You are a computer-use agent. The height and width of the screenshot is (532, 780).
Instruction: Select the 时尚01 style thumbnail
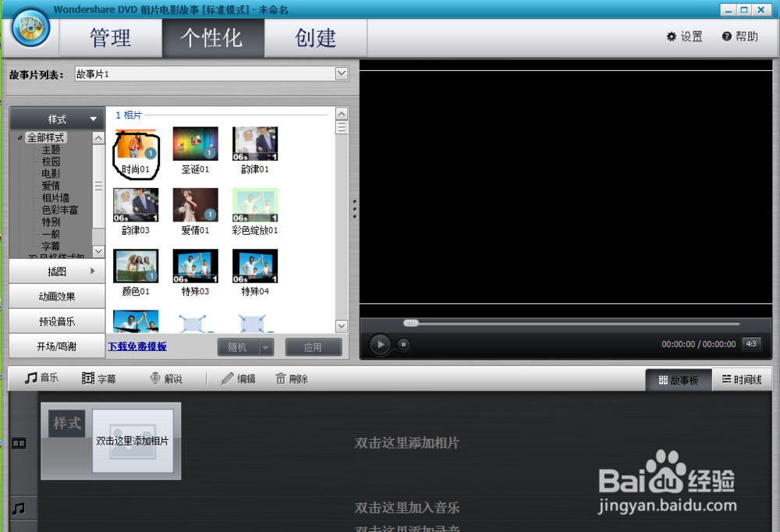pyautogui.click(x=136, y=145)
